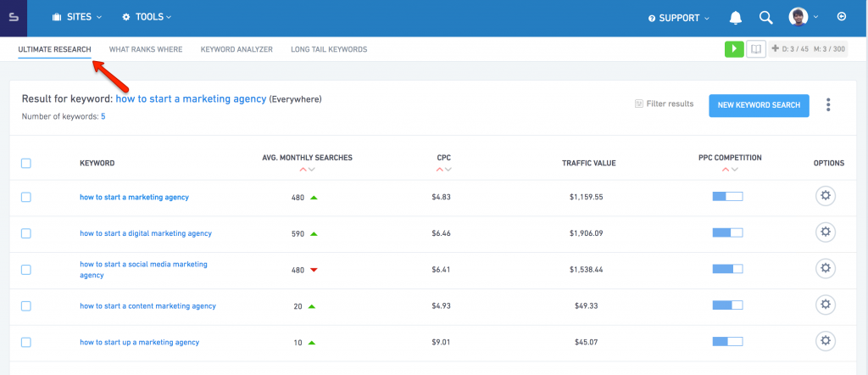
Task: Click the green play tutorial button
Action: point(734,48)
